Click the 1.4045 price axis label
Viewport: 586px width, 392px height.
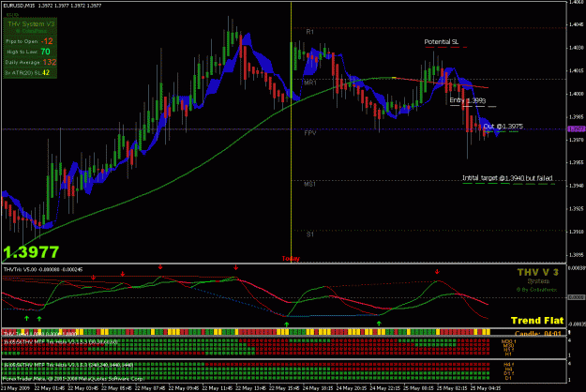(x=577, y=24)
